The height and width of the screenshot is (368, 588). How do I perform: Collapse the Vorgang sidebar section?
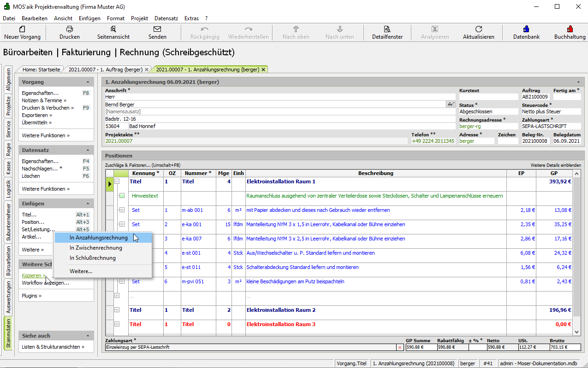point(88,82)
